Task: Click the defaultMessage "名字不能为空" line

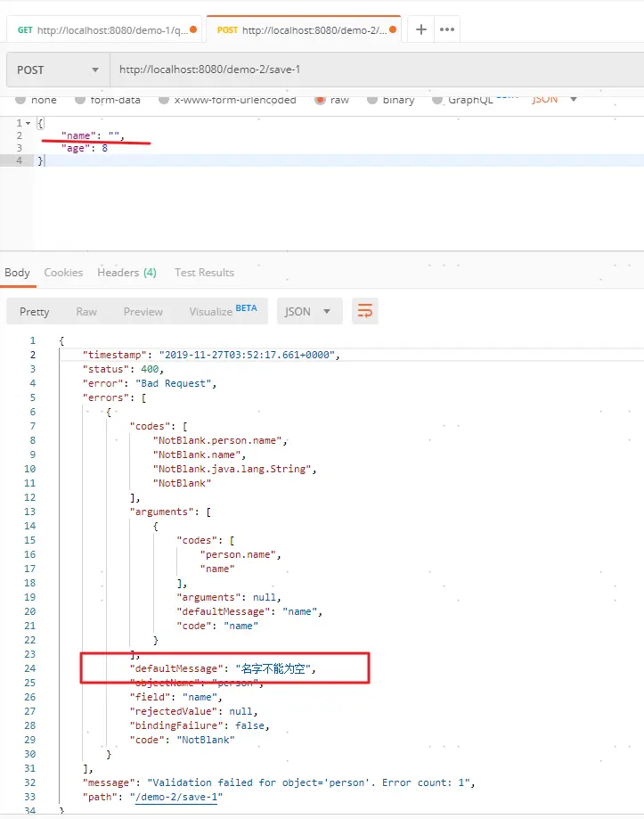Action: (x=223, y=668)
